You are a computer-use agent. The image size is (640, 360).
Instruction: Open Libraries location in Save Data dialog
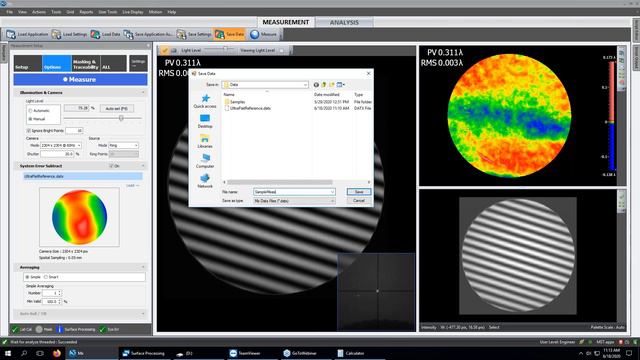pyautogui.click(x=205, y=141)
